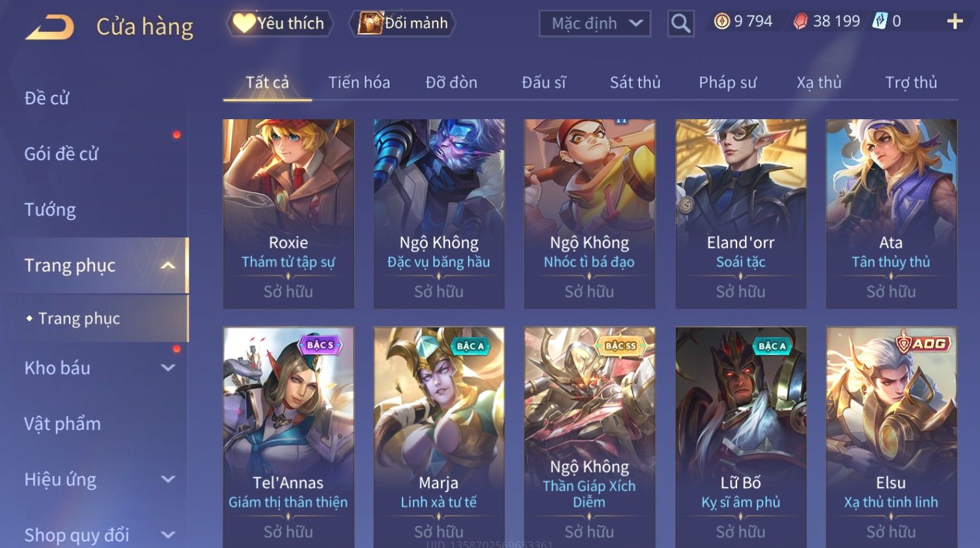This screenshot has width=980, height=548.
Task: Expand the Shop quy đổi section
Action: 168,535
